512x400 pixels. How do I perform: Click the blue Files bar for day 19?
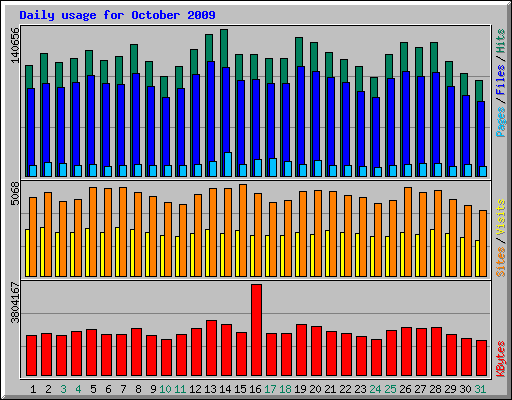[301, 115]
